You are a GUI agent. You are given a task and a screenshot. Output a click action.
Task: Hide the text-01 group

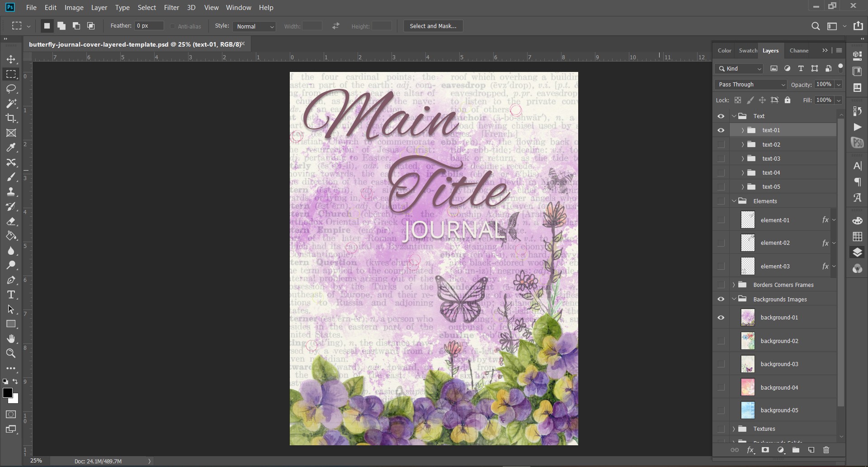tap(721, 130)
